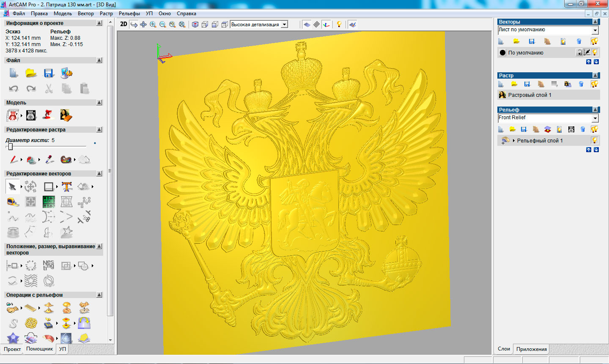
Task: Open the Front Relief dropdown
Action: tap(595, 118)
